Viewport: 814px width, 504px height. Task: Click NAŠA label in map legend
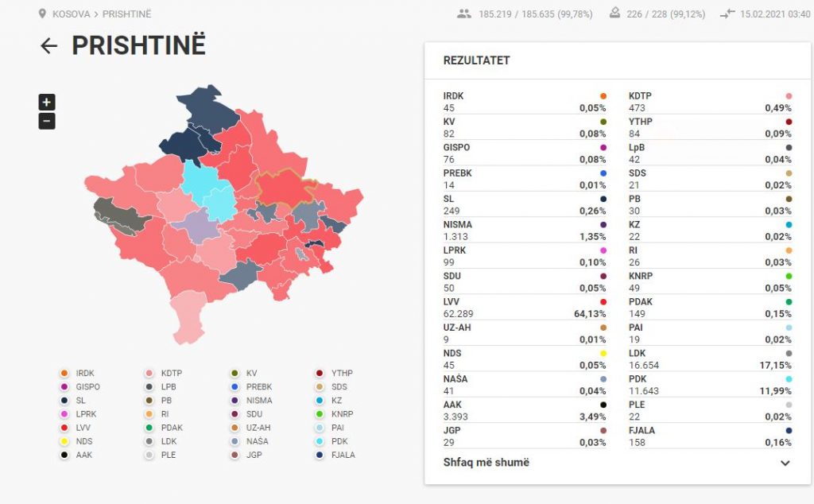pos(257,441)
